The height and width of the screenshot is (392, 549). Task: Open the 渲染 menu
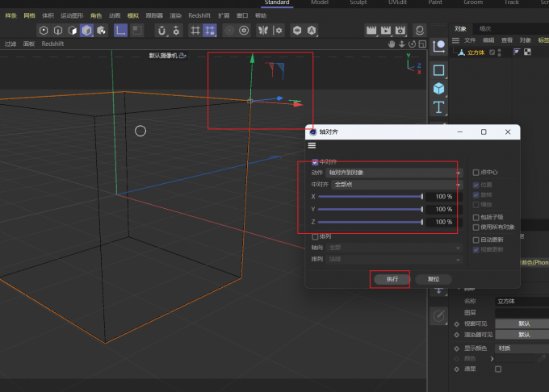176,16
